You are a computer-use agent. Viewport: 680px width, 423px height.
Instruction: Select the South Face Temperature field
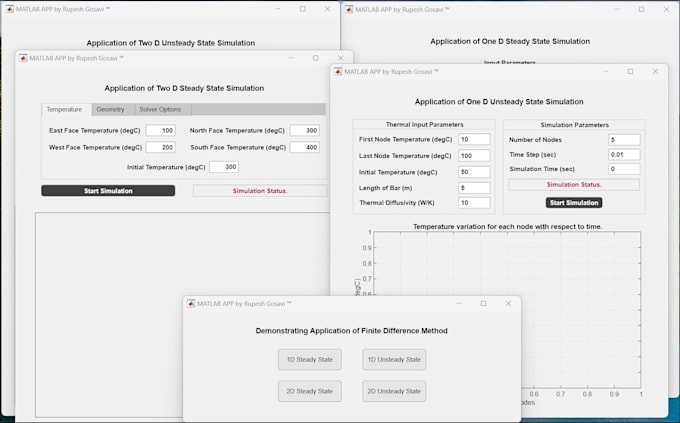tap(304, 147)
